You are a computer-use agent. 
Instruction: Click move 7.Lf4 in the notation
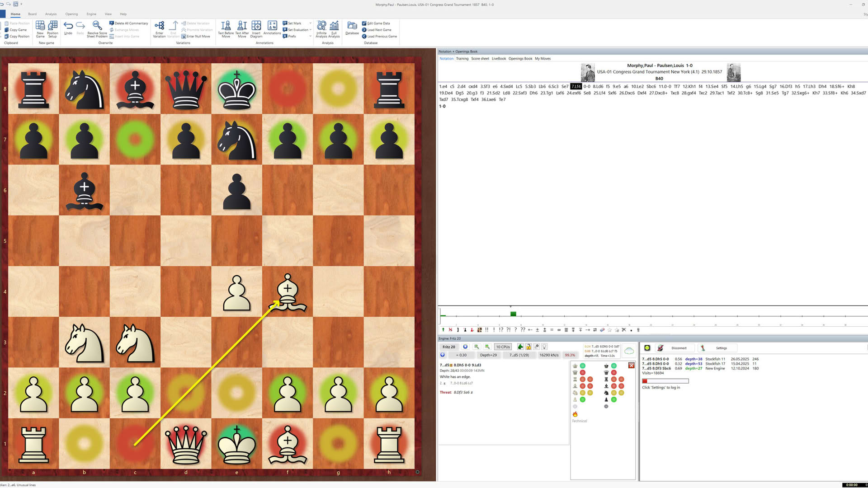point(576,86)
